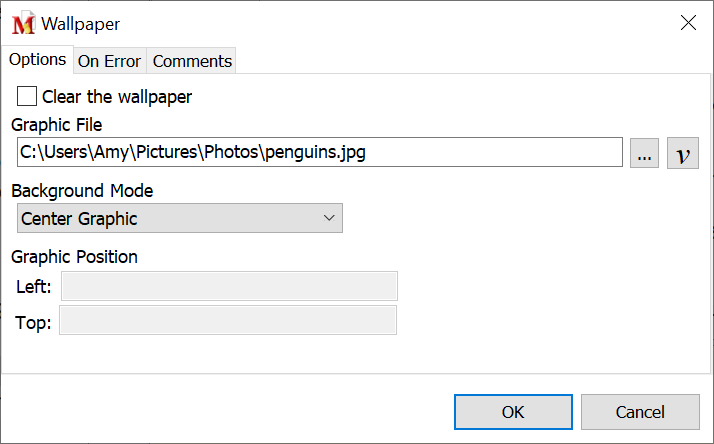Switch to the Options tab

click(x=38, y=59)
